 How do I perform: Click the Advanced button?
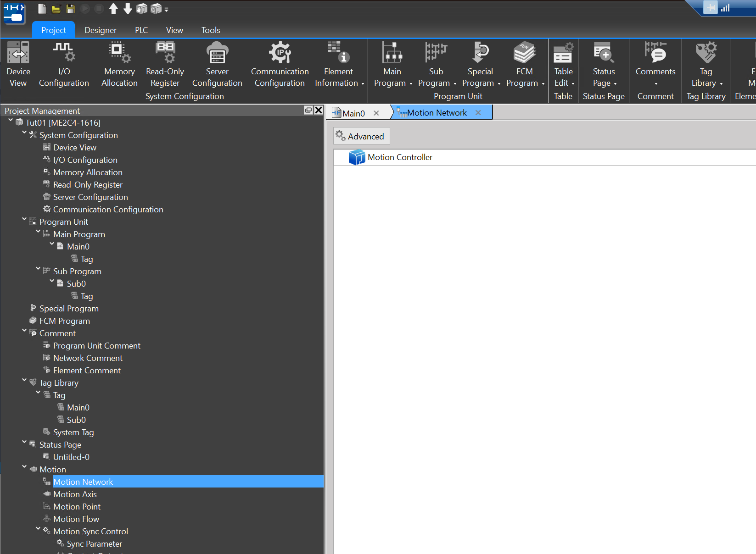(x=361, y=136)
